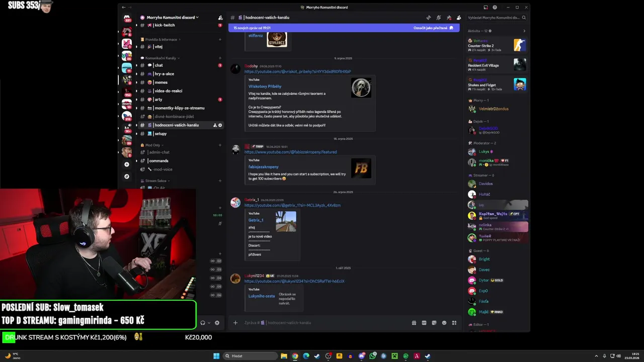This screenshot has width=644, height=362.
Task: Click Getrix_1 video thumbnail
Action: (x=286, y=222)
